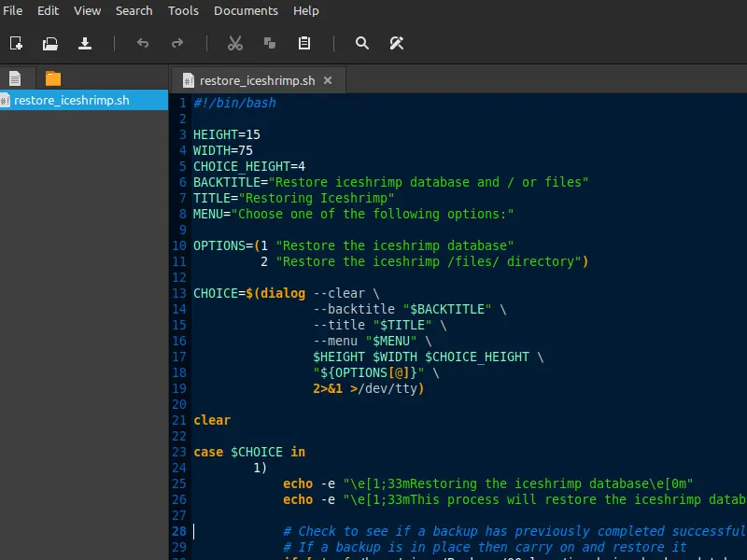Switch to the Documents side panel tab

click(16, 78)
